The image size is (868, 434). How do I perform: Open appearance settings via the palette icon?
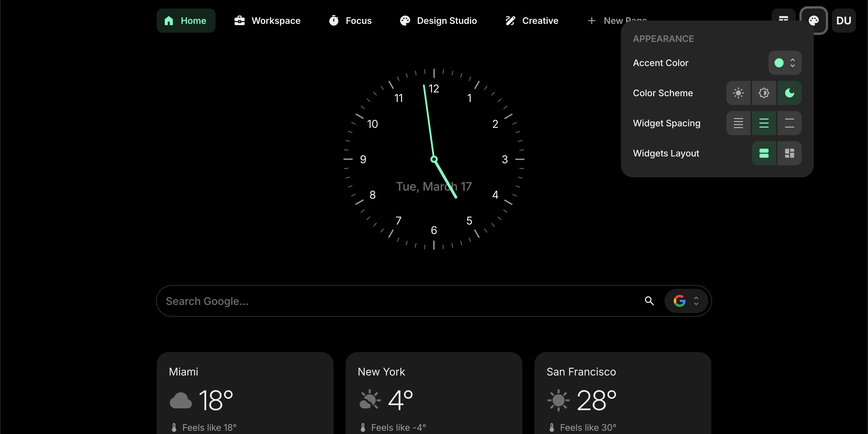tap(814, 20)
